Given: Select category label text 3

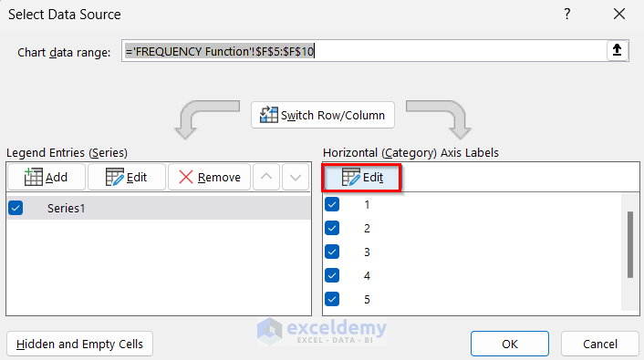Looking at the screenshot, I should pos(367,252).
